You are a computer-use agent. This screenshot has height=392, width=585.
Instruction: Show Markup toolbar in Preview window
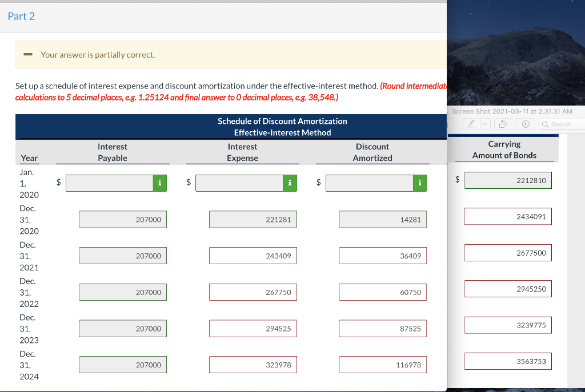tap(526, 124)
